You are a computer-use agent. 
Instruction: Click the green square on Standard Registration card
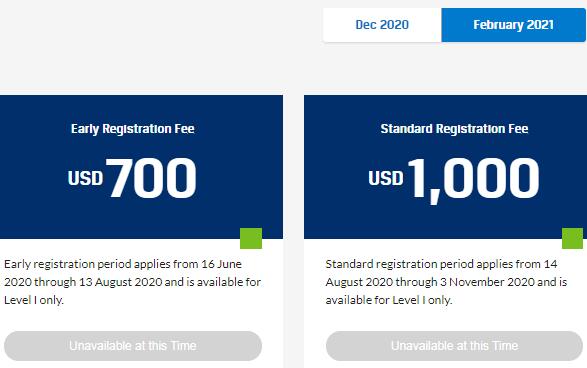[x=572, y=238]
